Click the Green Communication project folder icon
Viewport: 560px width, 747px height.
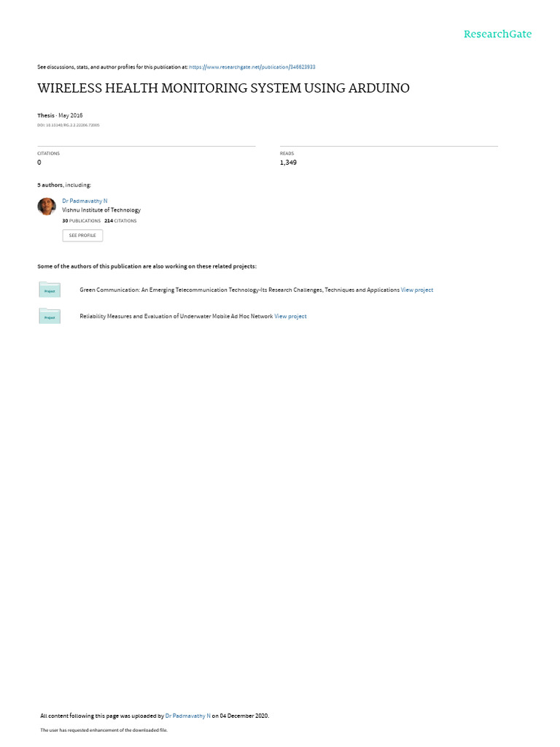point(50,290)
